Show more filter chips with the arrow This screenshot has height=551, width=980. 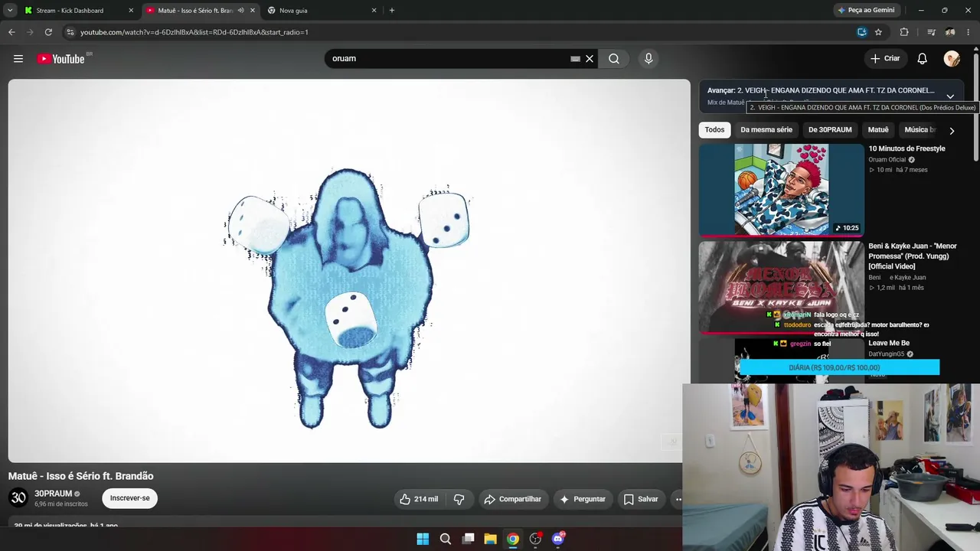[952, 131]
